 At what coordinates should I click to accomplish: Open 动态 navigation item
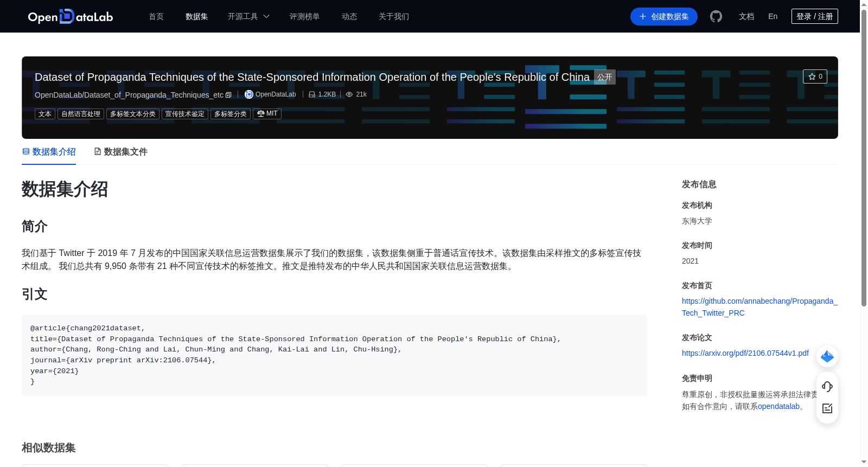coord(349,16)
